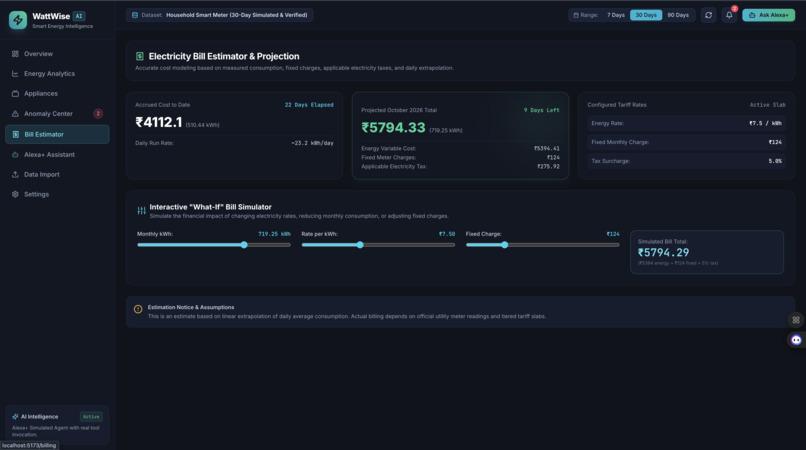Click accrued cost ₹4112.1 value

158,122
